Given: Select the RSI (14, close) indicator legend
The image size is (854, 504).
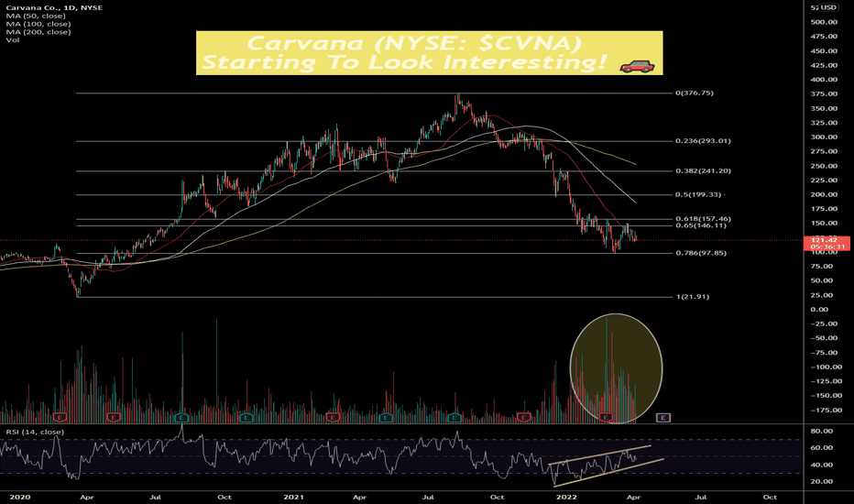Looking at the screenshot, I should (x=35, y=433).
